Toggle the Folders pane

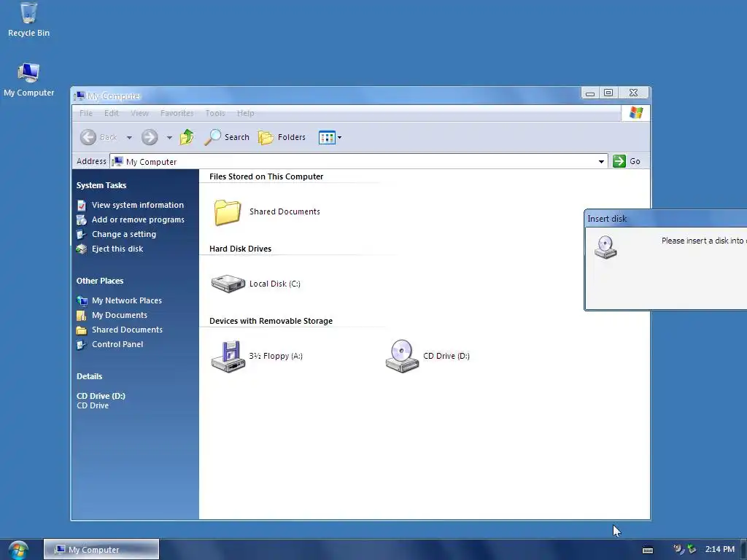pyautogui.click(x=282, y=137)
